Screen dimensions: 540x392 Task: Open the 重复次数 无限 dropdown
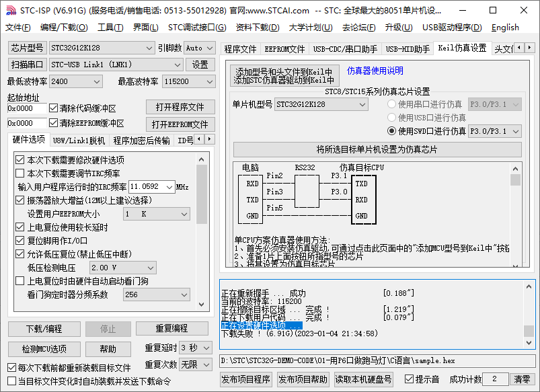(x=195, y=364)
